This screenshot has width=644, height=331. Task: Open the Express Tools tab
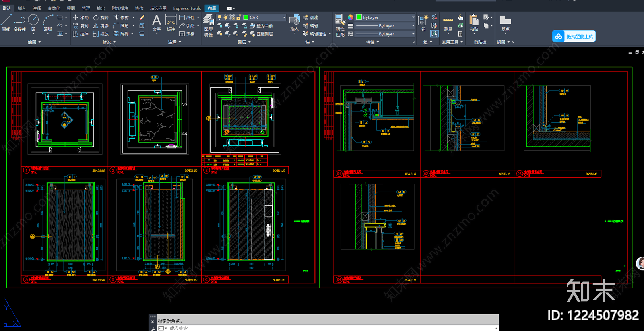coord(187,8)
